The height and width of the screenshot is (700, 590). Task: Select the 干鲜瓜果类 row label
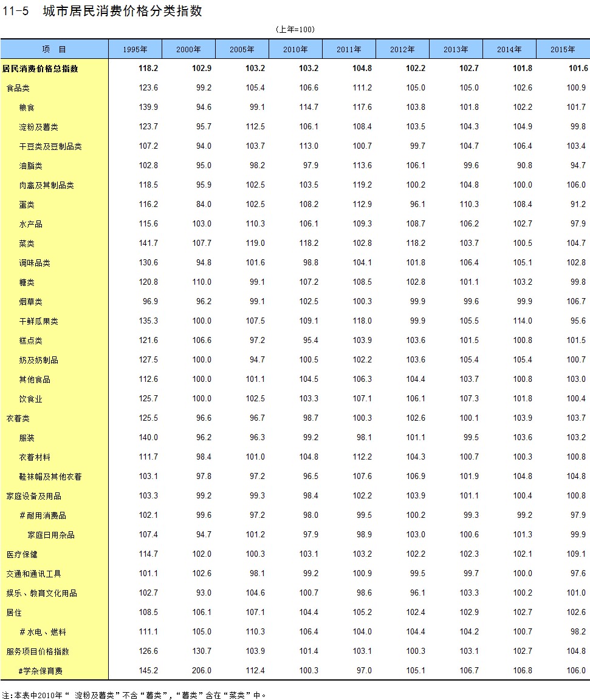(38, 321)
